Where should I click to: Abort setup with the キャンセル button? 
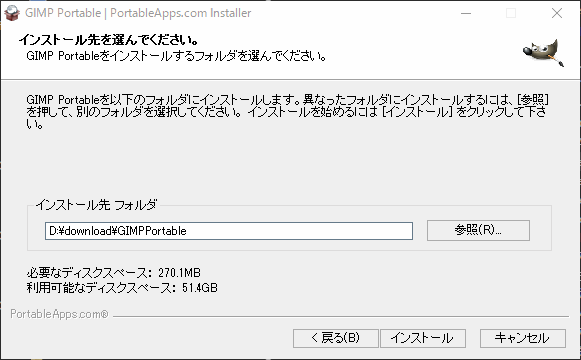pyautogui.click(x=522, y=338)
